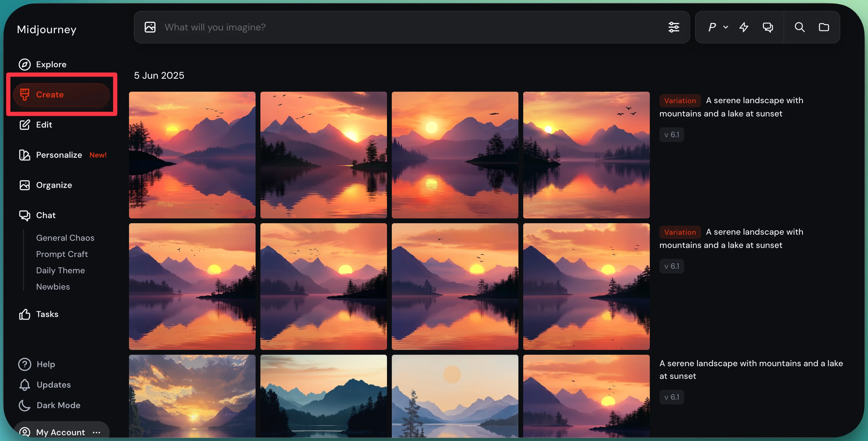Open the Newbies chat room

coord(53,287)
